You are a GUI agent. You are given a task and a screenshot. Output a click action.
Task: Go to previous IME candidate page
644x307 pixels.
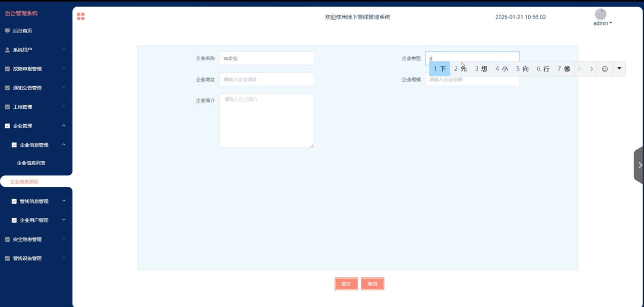pos(579,69)
